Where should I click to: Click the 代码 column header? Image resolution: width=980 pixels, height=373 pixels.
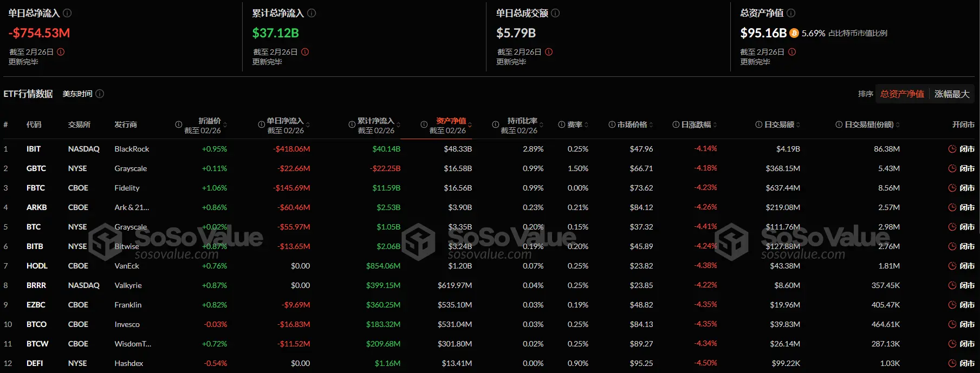[34, 125]
